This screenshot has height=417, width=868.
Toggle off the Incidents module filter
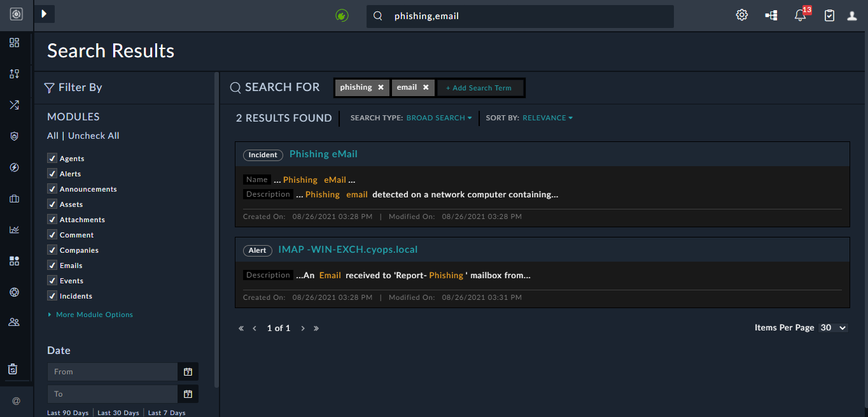coord(52,295)
